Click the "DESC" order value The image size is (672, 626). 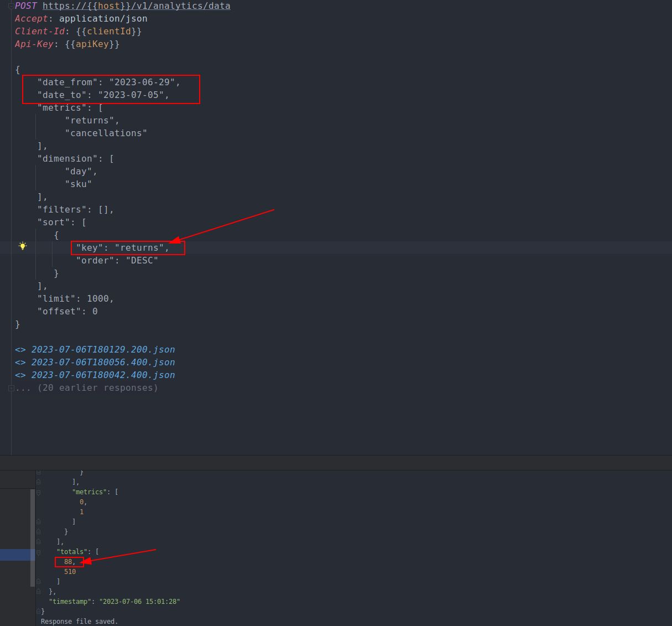coord(142,261)
